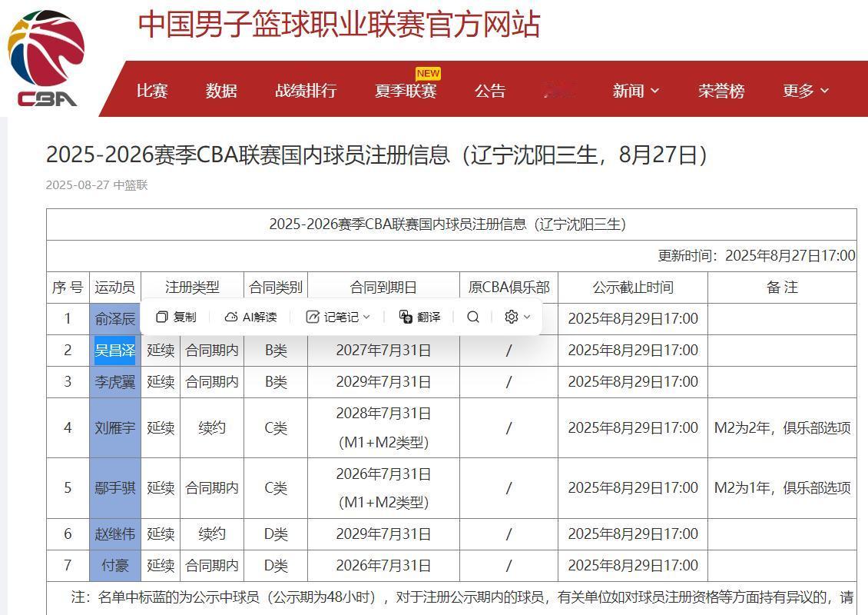
Task: Click the 记笔记 note icon
Action: click(313, 317)
